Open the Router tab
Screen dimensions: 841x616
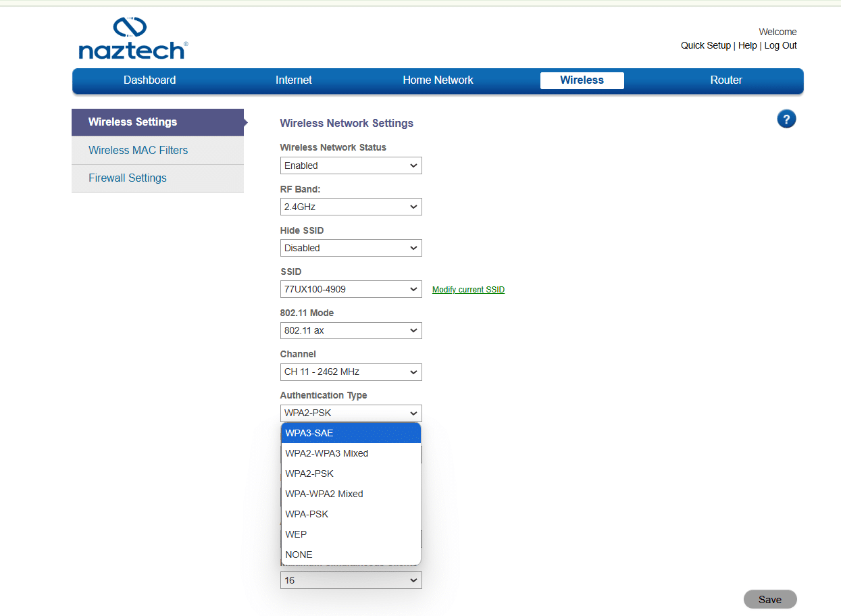tap(726, 80)
